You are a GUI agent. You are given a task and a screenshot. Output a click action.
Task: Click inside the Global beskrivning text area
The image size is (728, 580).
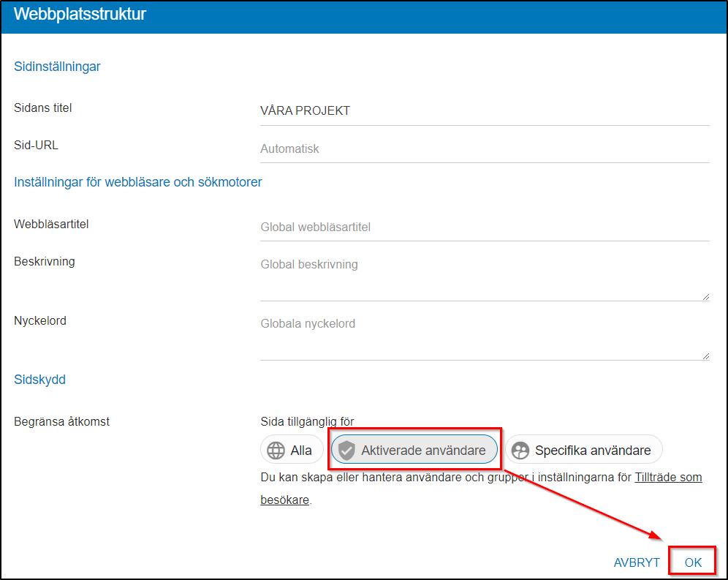[x=482, y=277]
